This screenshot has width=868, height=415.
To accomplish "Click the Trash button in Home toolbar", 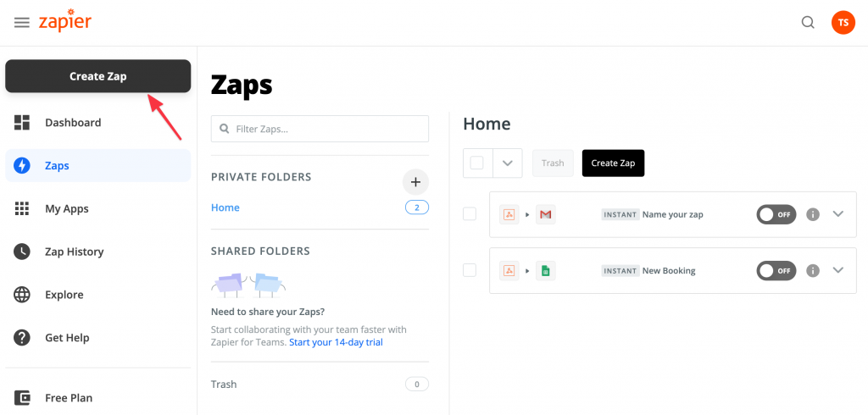I will coord(553,163).
